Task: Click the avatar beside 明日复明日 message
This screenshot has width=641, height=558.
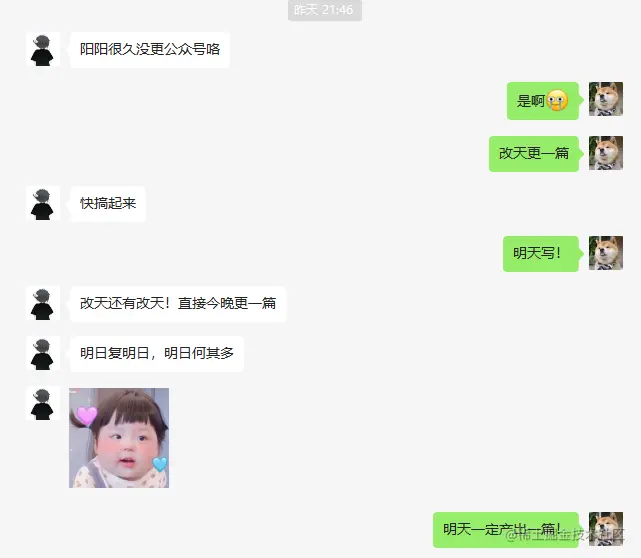Action: (43, 353)
